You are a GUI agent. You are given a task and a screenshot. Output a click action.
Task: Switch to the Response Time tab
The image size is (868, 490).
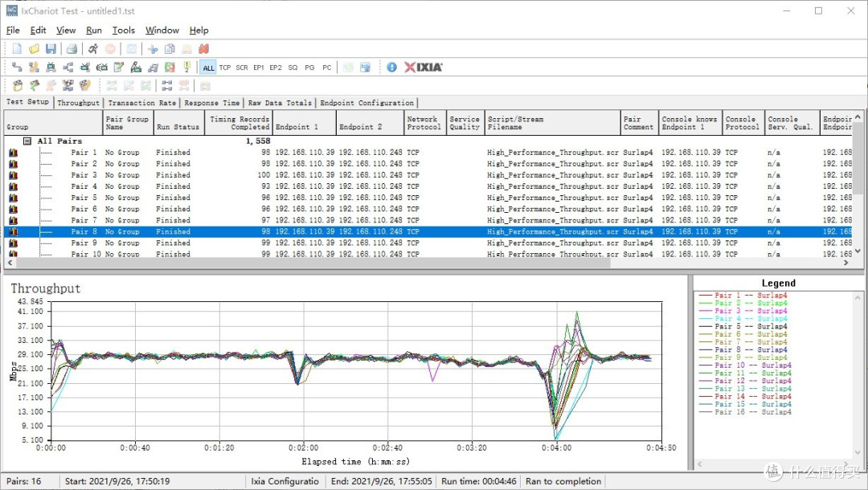[x=212, y=103]
